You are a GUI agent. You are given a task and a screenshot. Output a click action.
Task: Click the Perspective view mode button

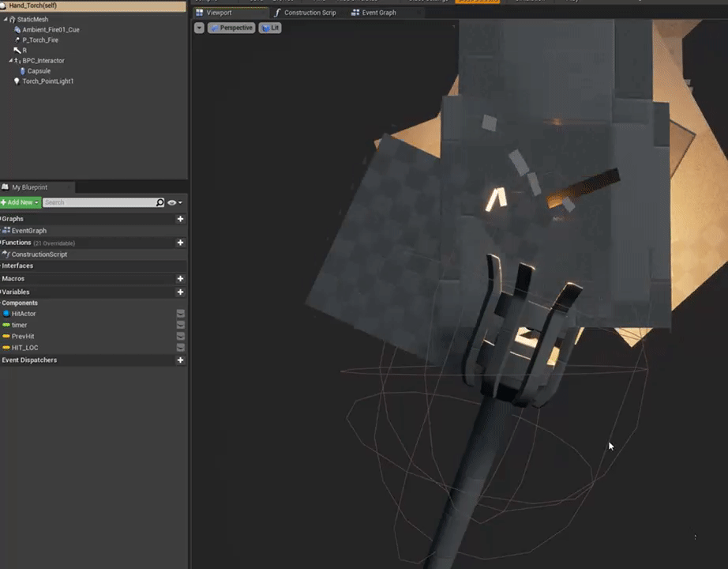231,28
